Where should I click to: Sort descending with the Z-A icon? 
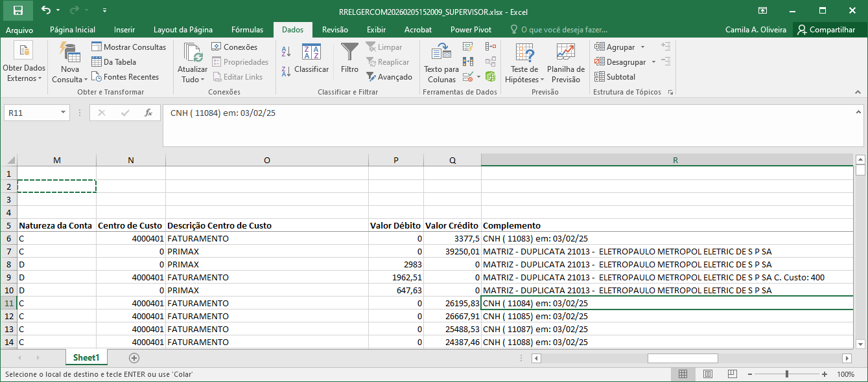click(x=286, y=71)
